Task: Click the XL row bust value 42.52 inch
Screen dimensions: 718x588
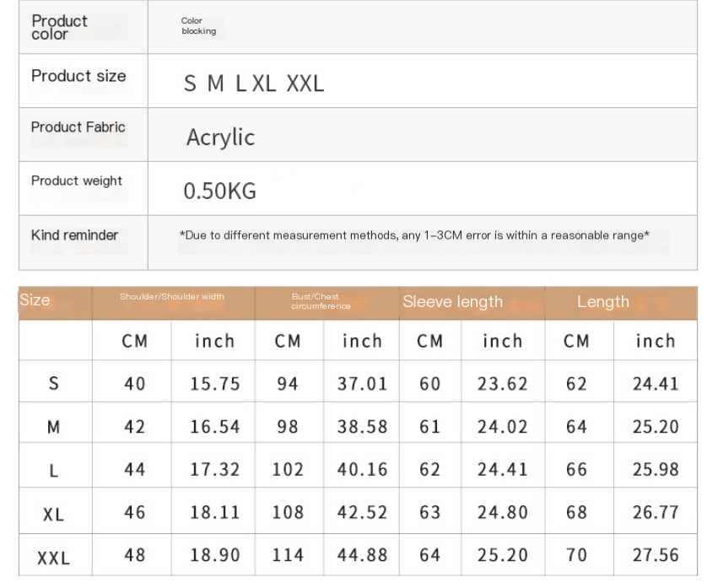Action: pos(362,512)
